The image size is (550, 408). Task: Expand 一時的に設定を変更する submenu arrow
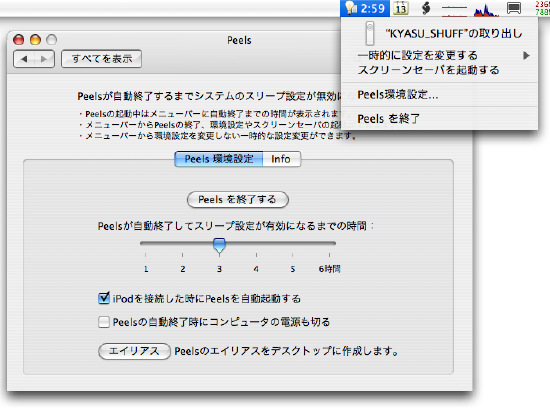point(526,55)
